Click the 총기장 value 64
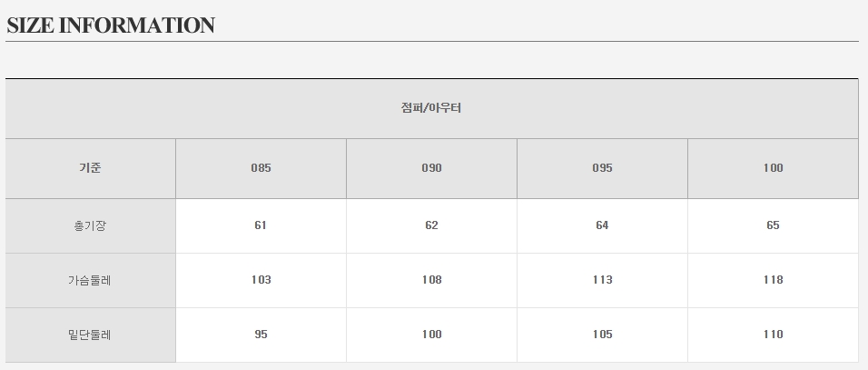Viewport: 868px width, 370px height. 602,225
